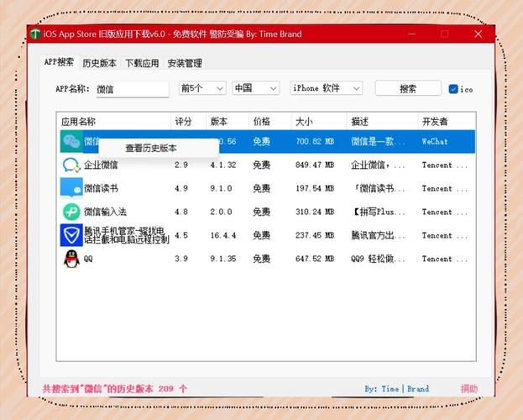The height and width of the screenshot is (420, 523).
Task: Open the 前5个 result count dropdown
Action: pyautogui.click(x=202, y=88)
